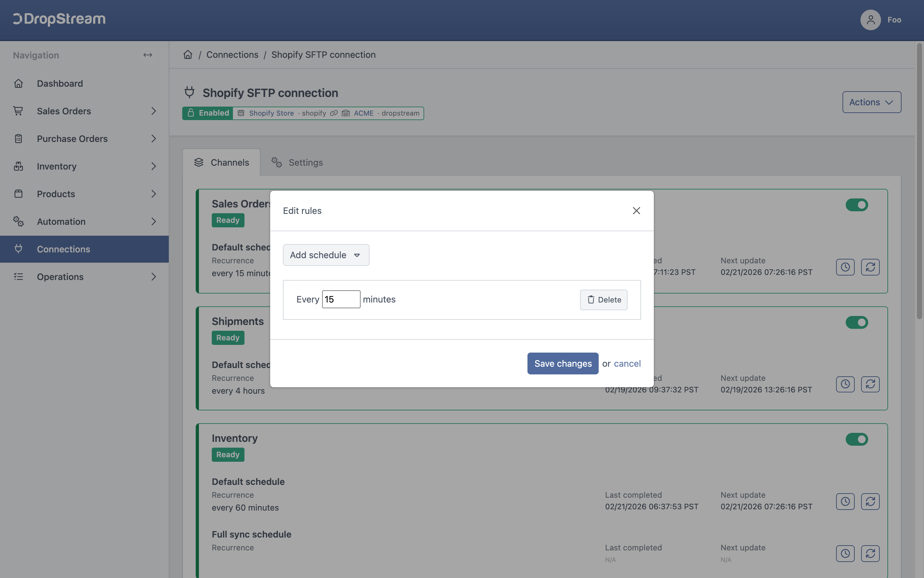
Task: Click the Dashboard house icon
Action: (x=18, y=83)
